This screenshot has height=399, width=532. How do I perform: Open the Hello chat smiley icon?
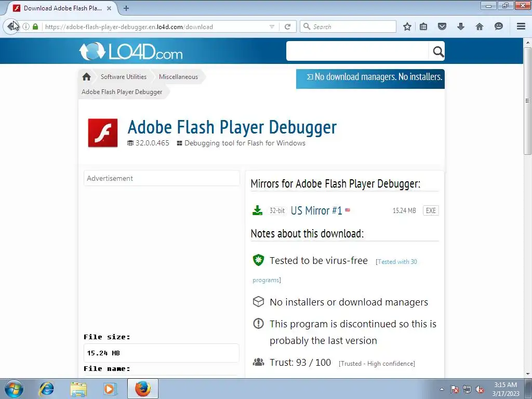pyautogui.click(x=498, y=26)
